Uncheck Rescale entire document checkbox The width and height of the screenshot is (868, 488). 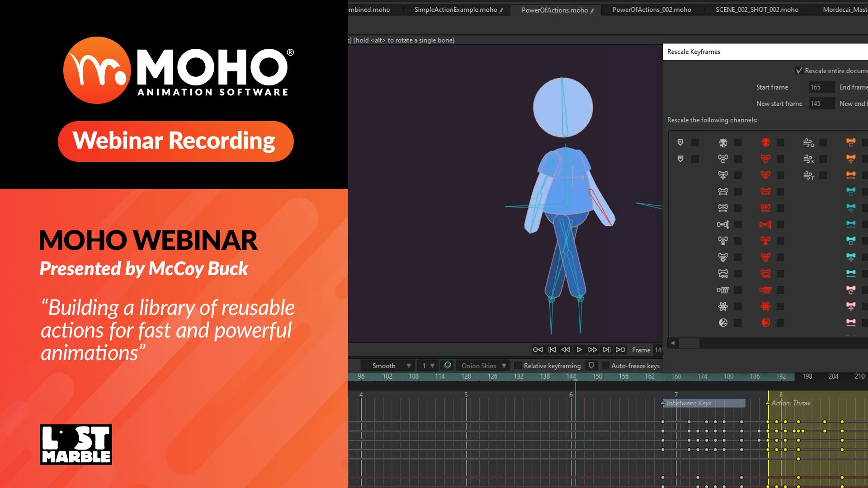point(799,71)
